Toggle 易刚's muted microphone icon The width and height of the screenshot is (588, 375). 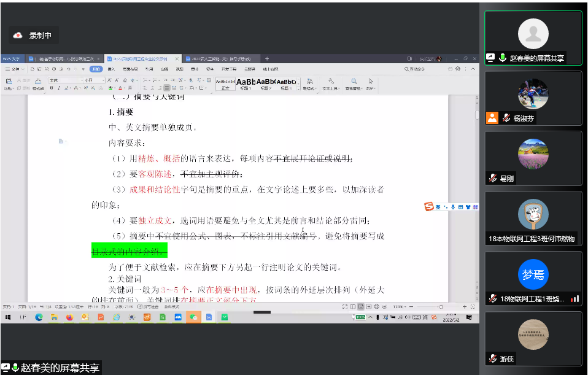pos(492,178)
